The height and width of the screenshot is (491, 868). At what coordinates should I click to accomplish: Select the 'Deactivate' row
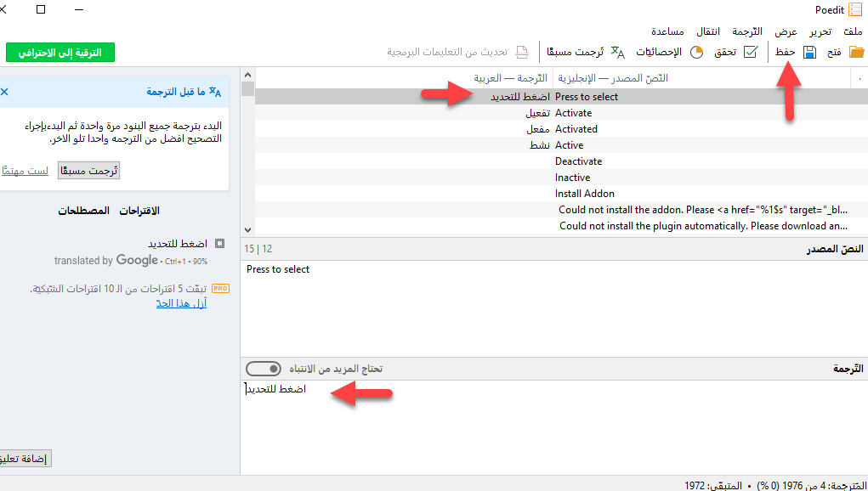561,161
